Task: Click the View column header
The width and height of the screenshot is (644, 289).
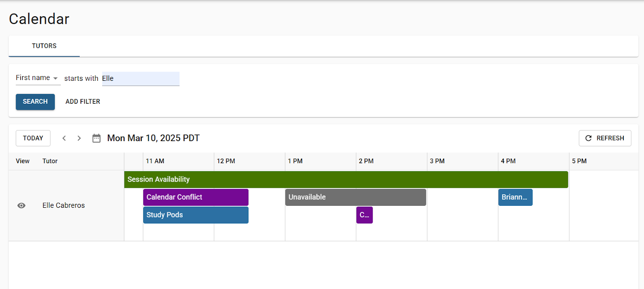Action: pyautogui.click(x=23, y=161)
